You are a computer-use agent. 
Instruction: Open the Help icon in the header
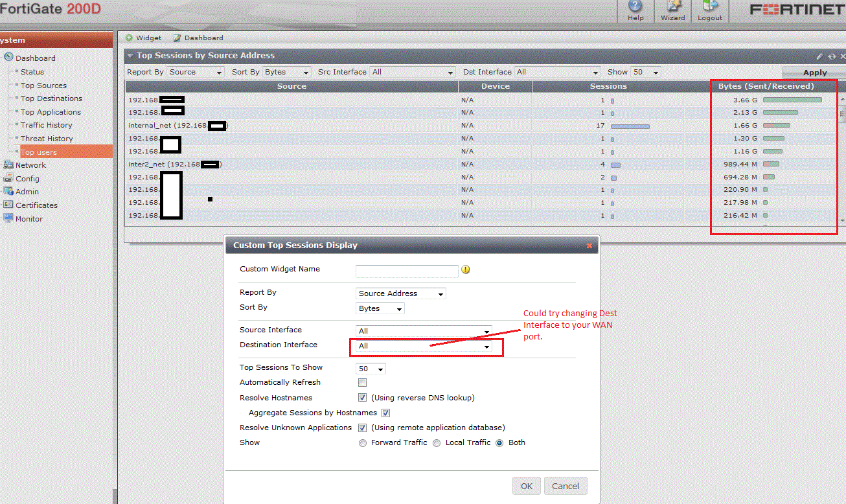coord(635,6)
